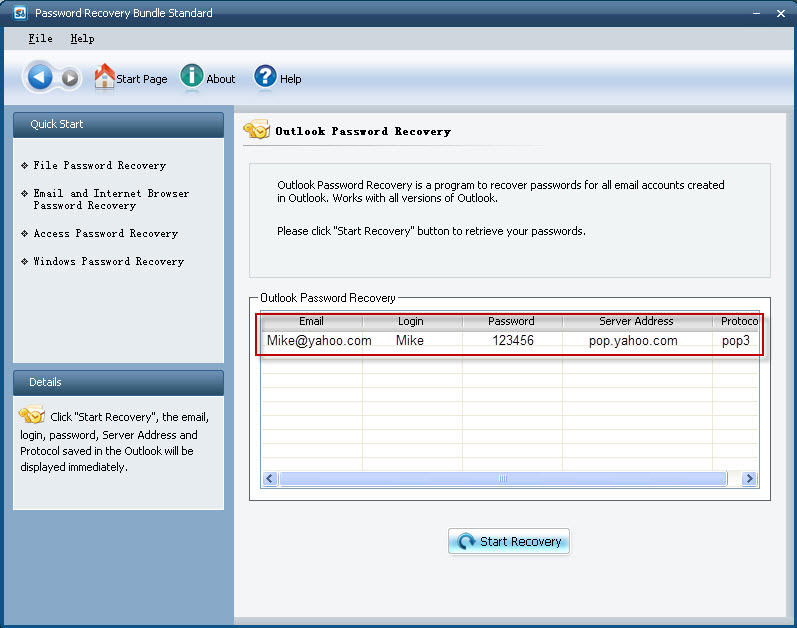797x628 pixels.
Task: Go to Start Page house icon
Action: pos(104,77)
